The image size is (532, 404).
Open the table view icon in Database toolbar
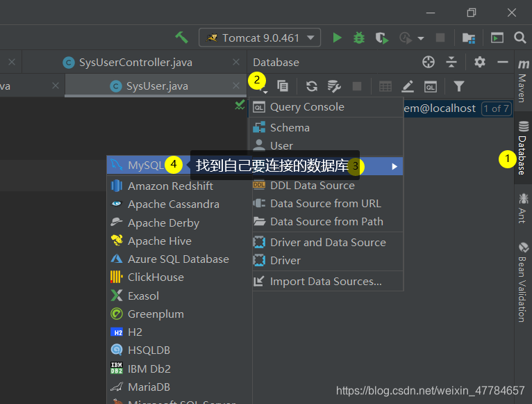(385, 86)
